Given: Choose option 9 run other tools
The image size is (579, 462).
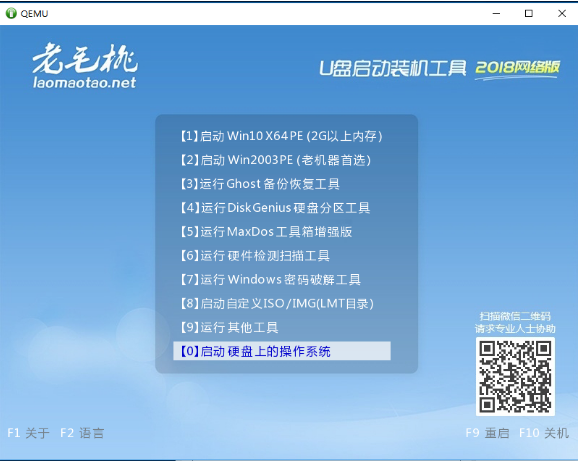Looking at the screenshot, I should pyautogui.click(x=229, y=327).
